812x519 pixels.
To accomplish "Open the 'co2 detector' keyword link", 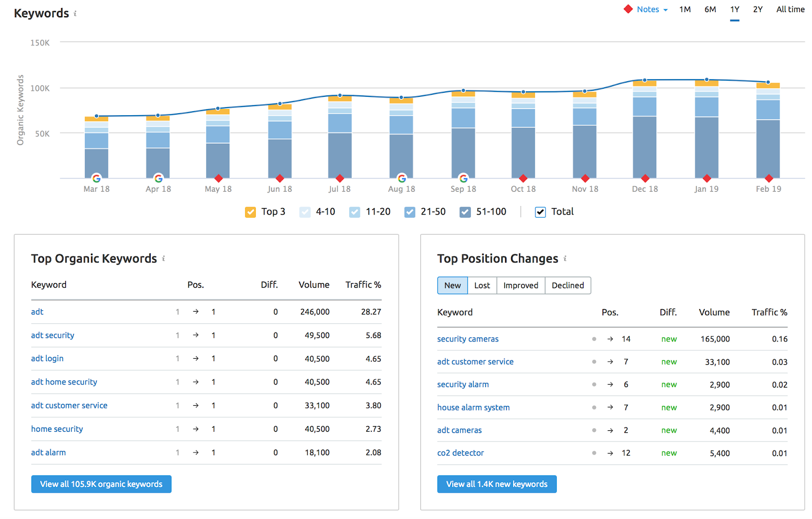I will [460, 453].
